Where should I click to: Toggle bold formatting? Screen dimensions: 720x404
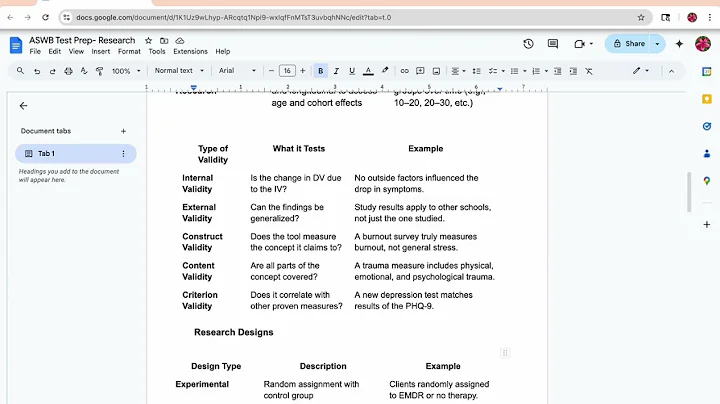321,71
